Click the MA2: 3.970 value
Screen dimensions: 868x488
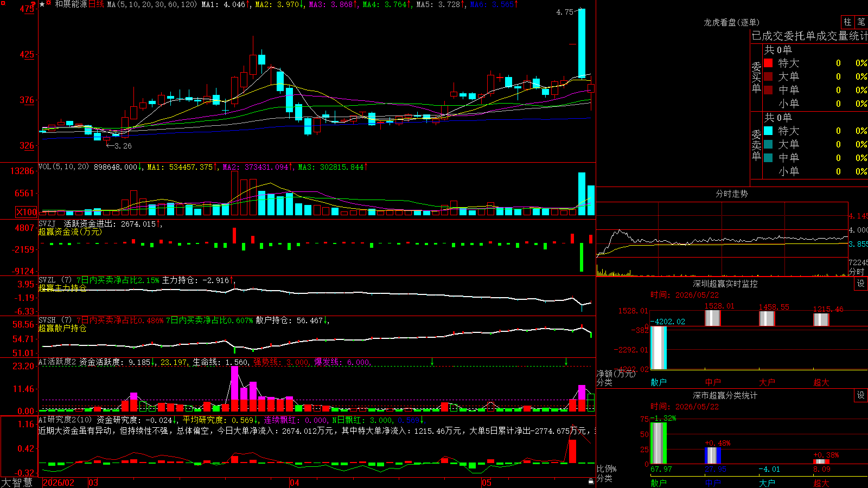[x=279, y=4]
